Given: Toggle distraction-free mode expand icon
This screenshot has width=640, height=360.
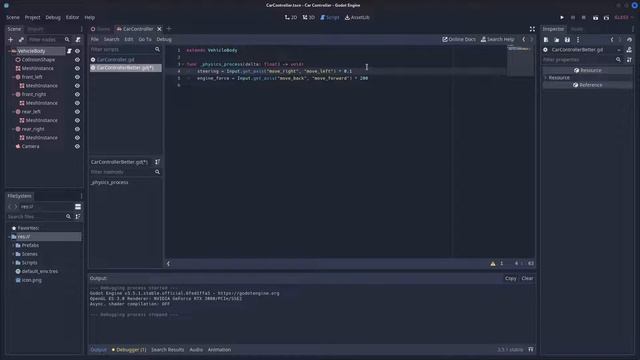Looking at the screenshot, I should tap(532, 29).
